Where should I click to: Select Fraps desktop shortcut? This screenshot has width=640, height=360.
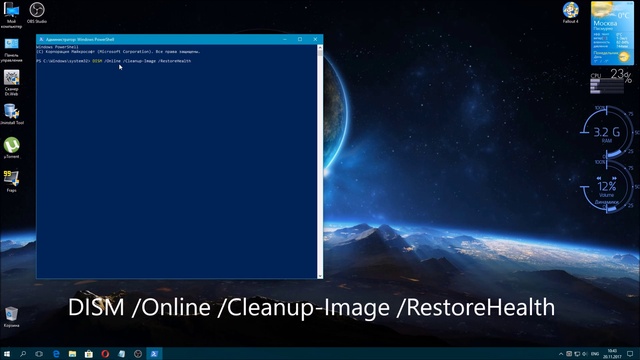coord(11,181)
